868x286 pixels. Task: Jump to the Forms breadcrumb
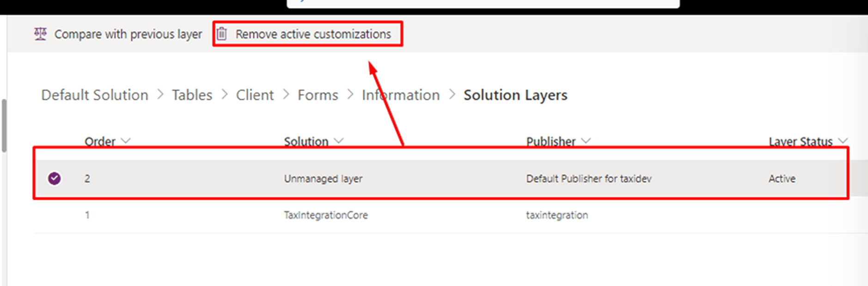tap(318, 95)
